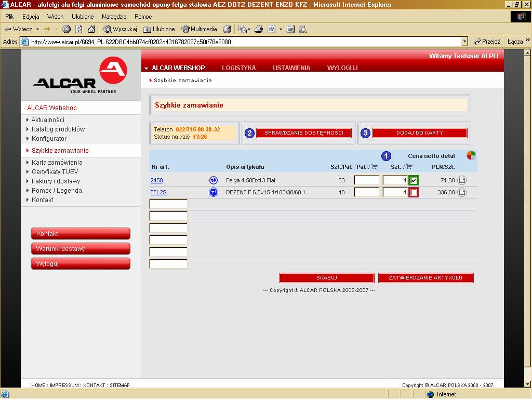Click the ALCAR logo
Screen dimensions: 532x399
click(81, 75)
